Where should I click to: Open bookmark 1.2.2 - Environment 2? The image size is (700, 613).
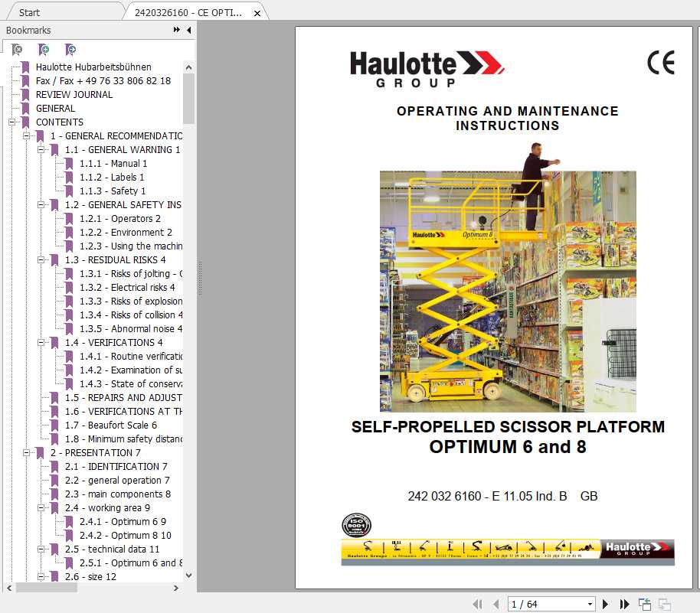point(126,233)
